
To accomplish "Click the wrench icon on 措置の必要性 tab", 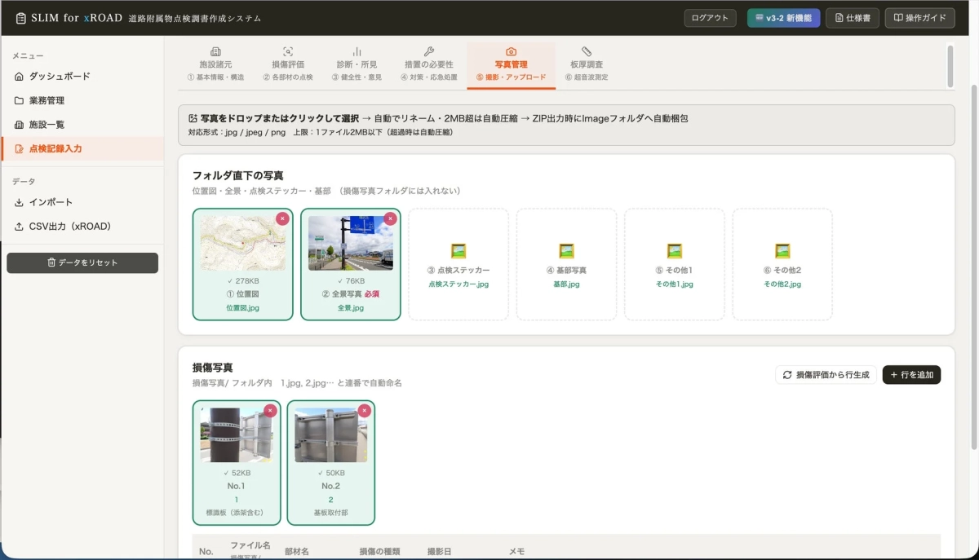I will (429, 51).
